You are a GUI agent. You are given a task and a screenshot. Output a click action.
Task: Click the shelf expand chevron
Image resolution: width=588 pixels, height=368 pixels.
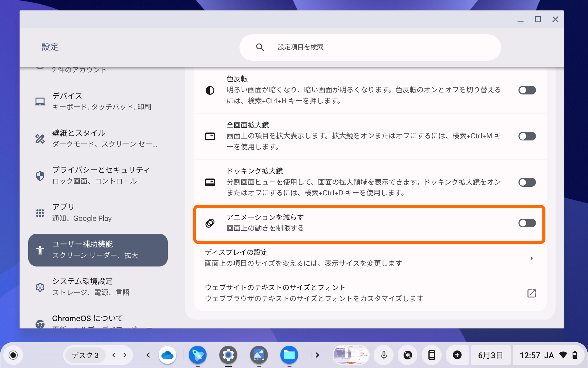tap(317, 355)
